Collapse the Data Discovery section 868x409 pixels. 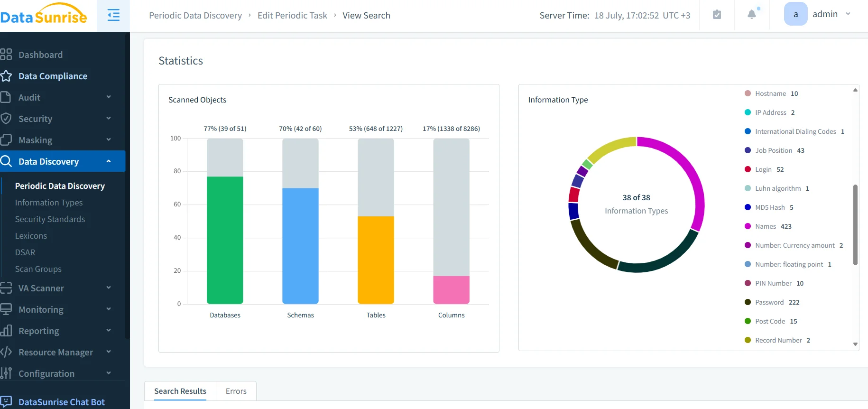[x=109, y=161]
